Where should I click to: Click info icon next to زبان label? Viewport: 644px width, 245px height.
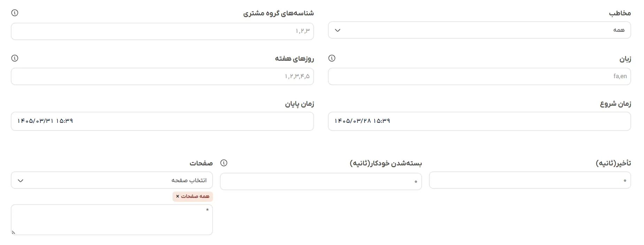332,58
